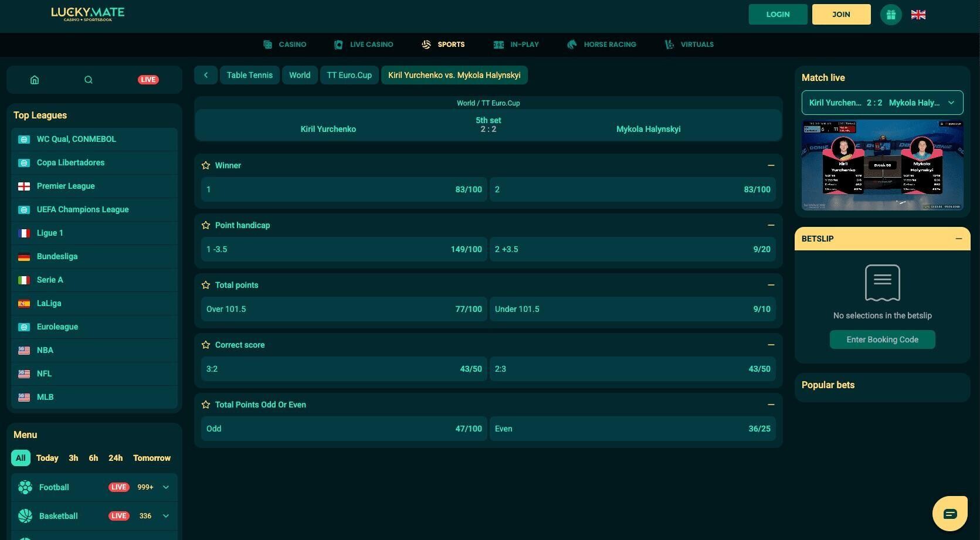
Task: Click the yellow JOIN button
Action: [840, 15]
